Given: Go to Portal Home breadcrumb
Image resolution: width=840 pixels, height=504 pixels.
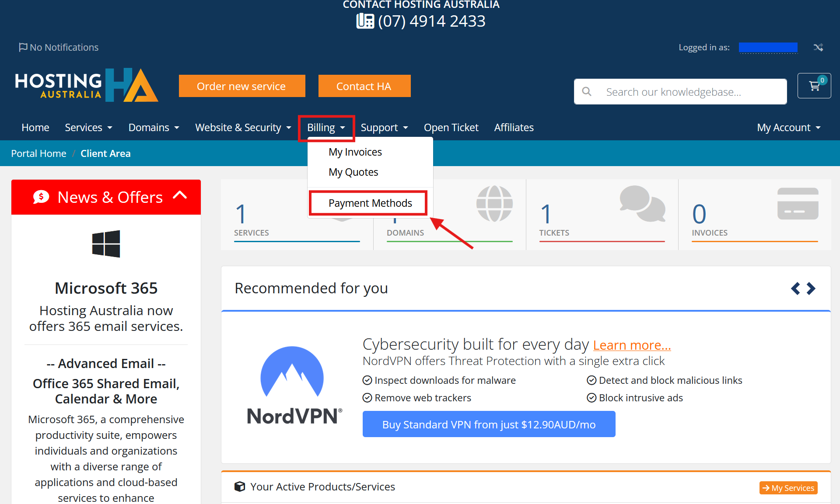Looking at the screenshot, I should point(38,153).
